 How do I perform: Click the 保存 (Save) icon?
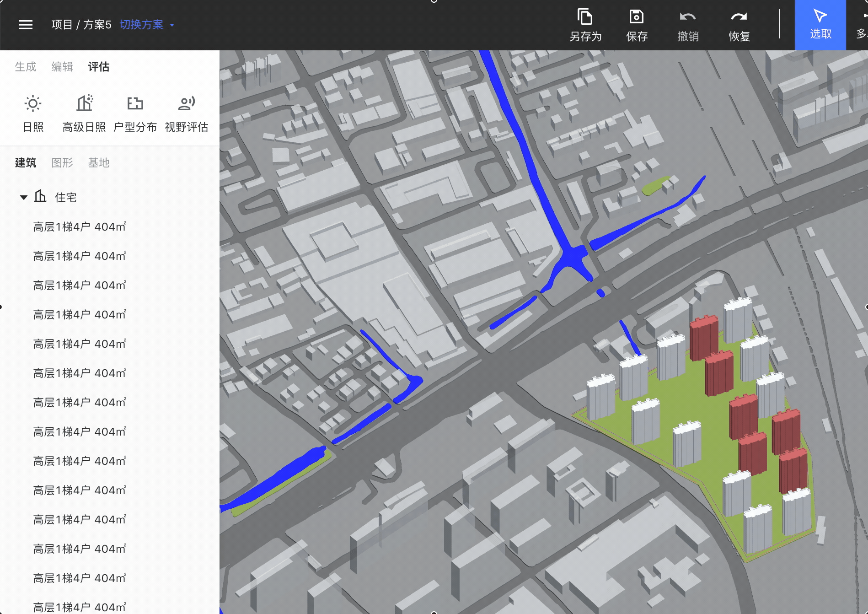[637, 25]
